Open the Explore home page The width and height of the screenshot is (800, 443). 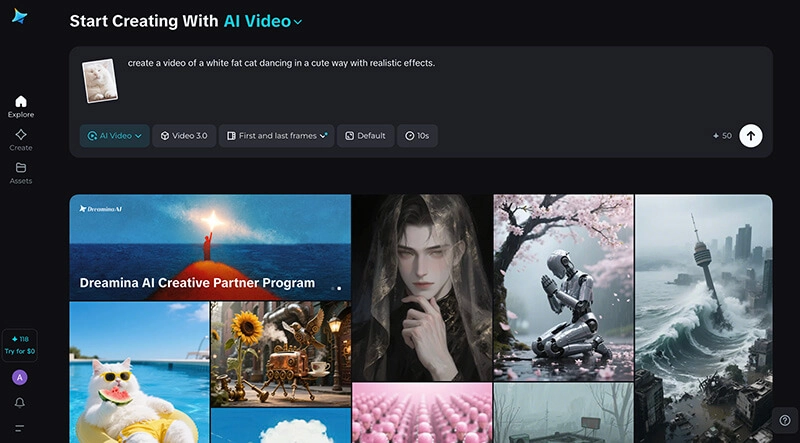pyautogui.click(x=20, y=107)
